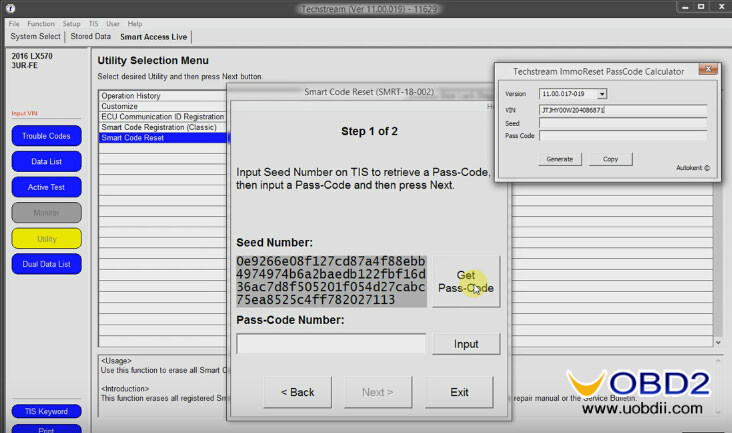Click Generate in PassCode Calculator
Viewport: 732px width, 433px height.
pyautogui.click(x=560, y=159)
